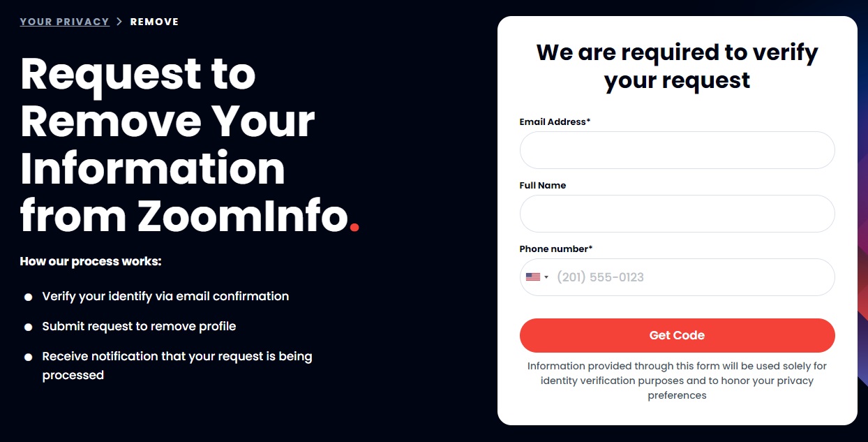Click the YOUR PRIVACY underlined link
The width and height of the screenshot is (868, 442).
(64, 21)
